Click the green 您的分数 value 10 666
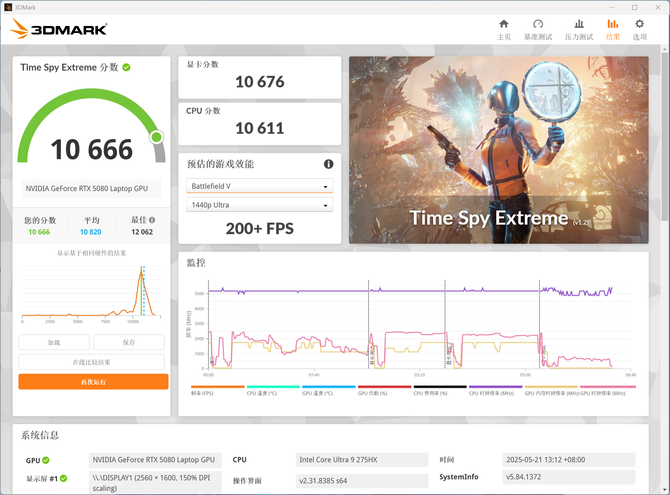This screenshot has width=670, height=495. click(39, 232)
